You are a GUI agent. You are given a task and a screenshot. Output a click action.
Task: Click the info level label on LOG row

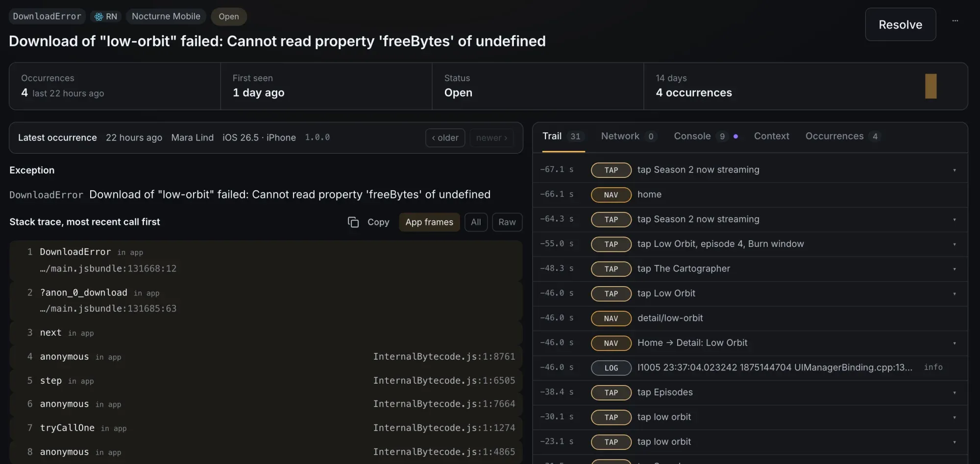pyautogui.click(x=933, y=367)
